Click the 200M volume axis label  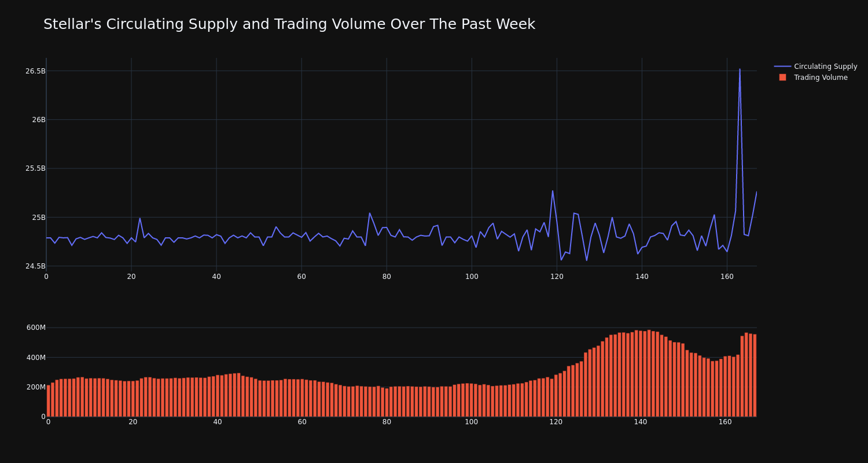click(x=36, y=387)
